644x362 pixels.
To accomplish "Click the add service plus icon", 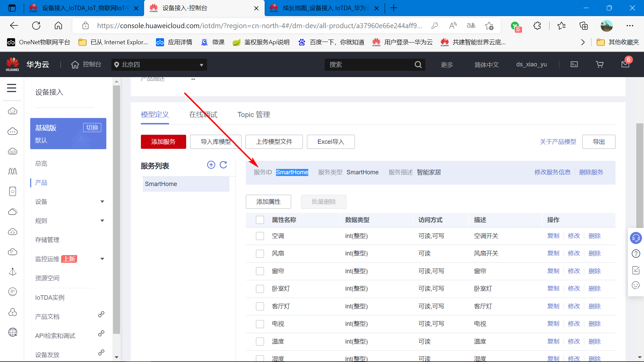I will (211, 165).
